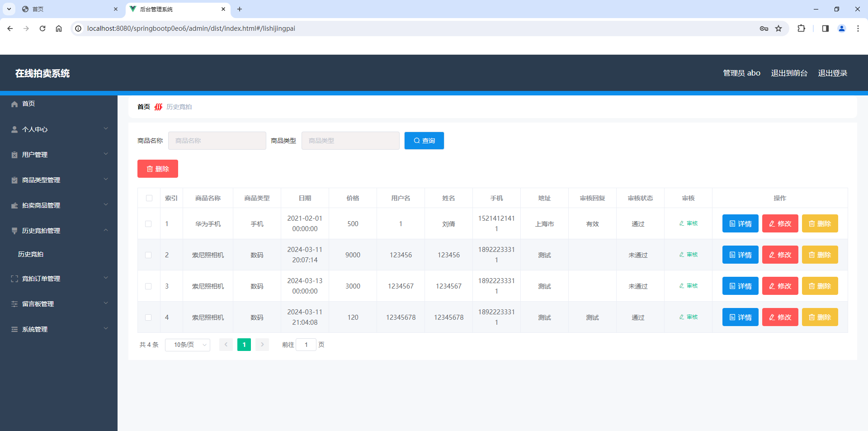Open new browser tab with plus icon
The width and height of the screenshot is (868, 431).
coord(240,9)
